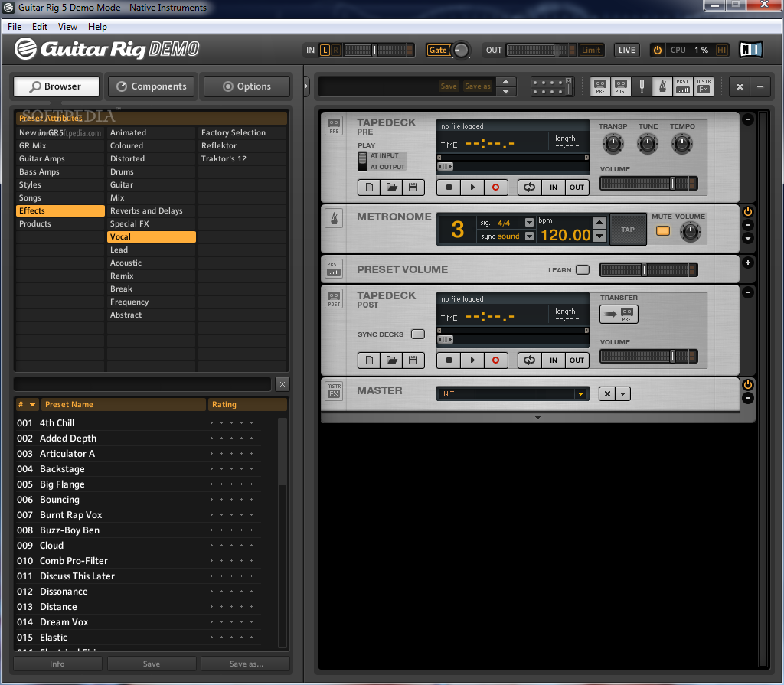The height and width of the screenshot is (685, 784).
Task: Click Info button below preset list
Action: pos(57,664)
